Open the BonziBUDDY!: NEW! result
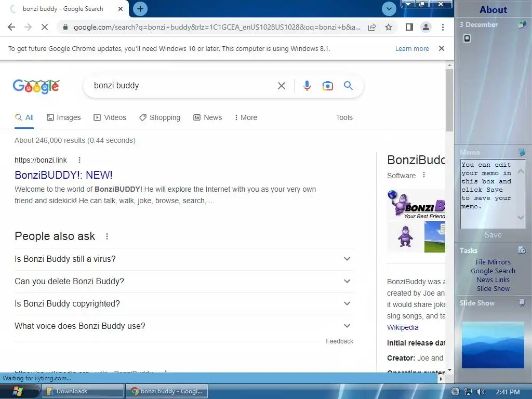The height and width of the screenshot is (399, 532). pyautogui.click(x=63, y=175)
